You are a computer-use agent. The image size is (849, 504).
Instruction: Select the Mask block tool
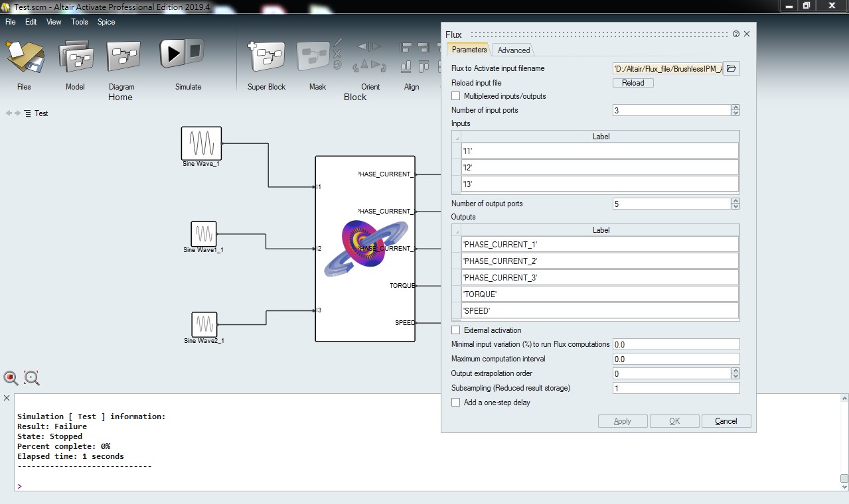tap(313, 57)
